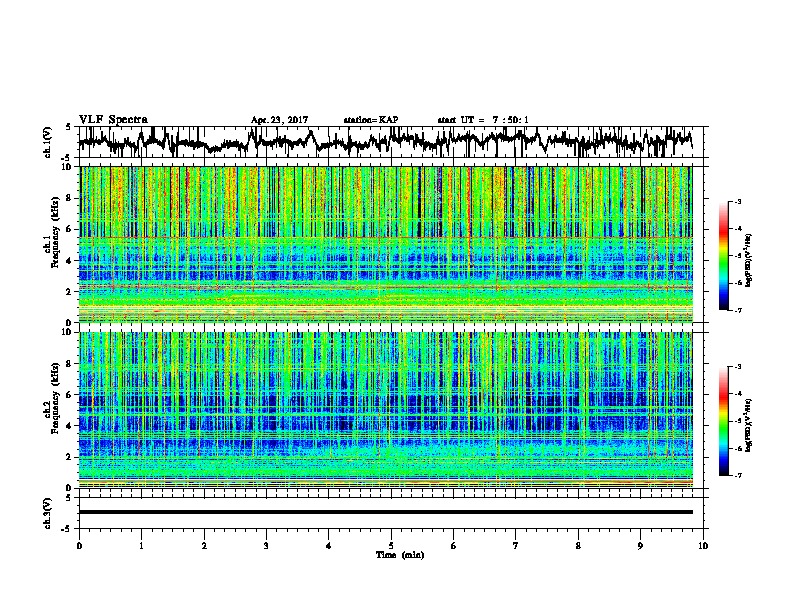
Task: Click the time axis tick label "0"
Action: click(79, 546)
